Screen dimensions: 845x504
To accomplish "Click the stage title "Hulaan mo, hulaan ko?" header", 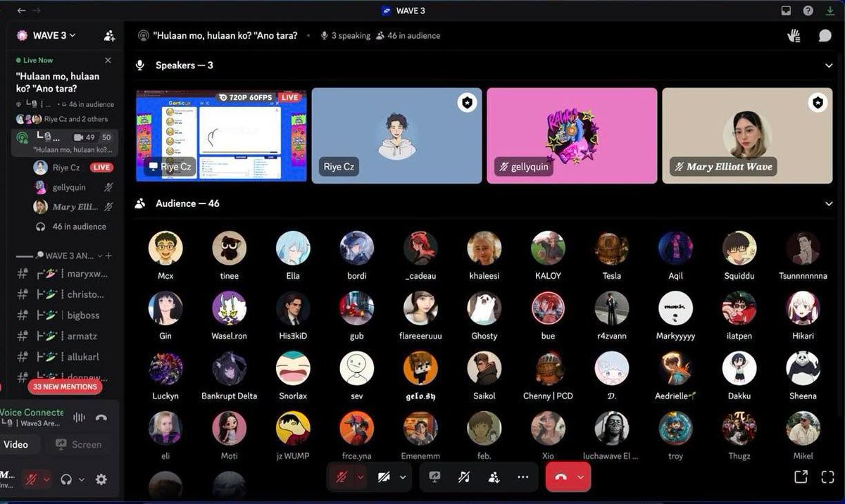I will coord(225,35).
